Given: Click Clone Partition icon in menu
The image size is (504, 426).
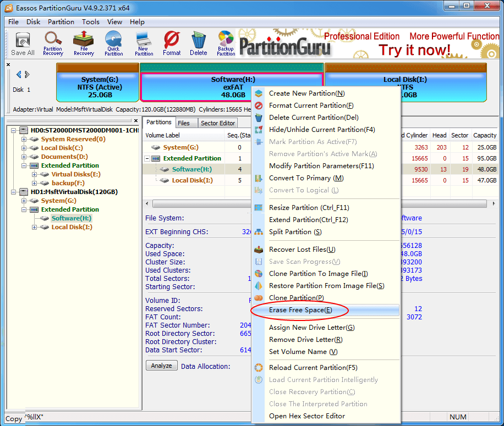Looking at the screenshot, I should click(x=259, y=298).
